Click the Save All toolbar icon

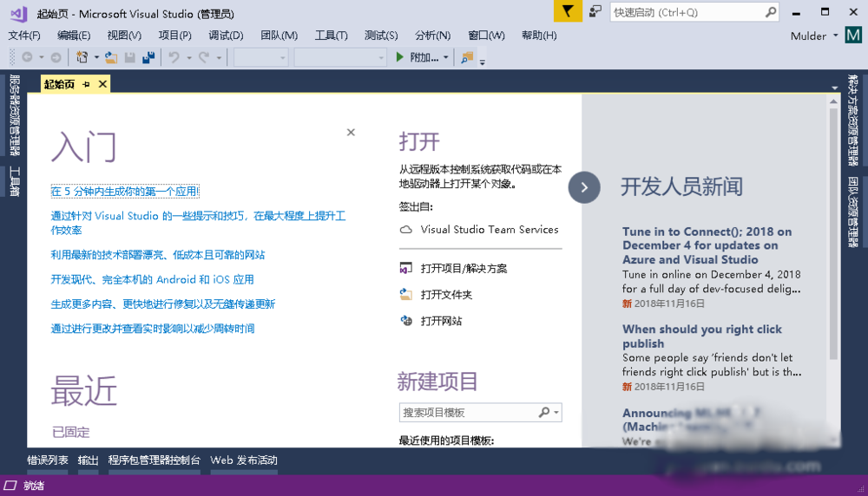point(148,57)
